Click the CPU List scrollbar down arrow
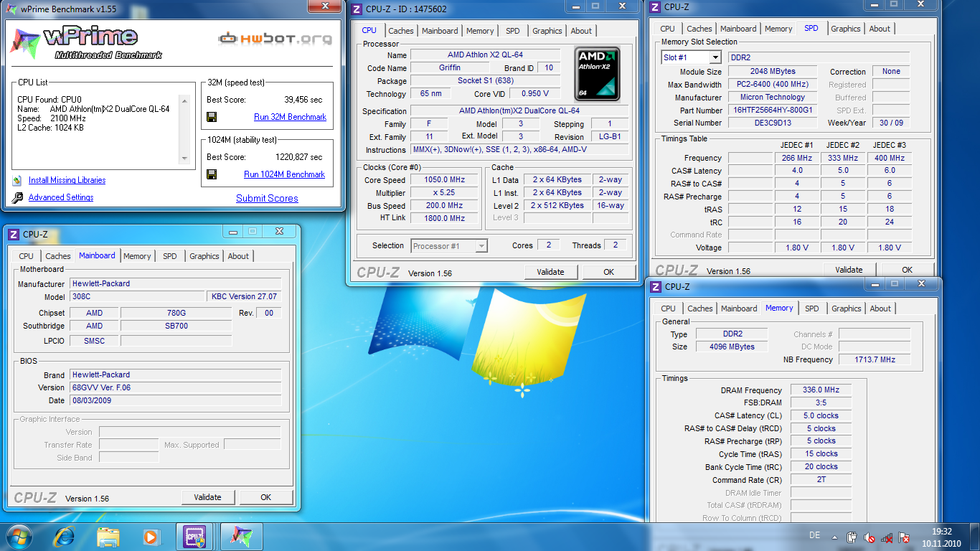Image resolution: width=980 pixels, height=551 pixels. [184, 159]
